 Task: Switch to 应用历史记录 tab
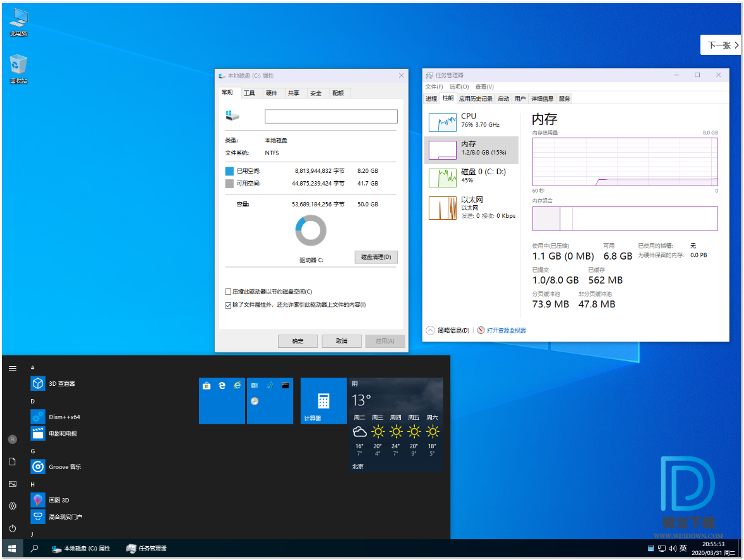(x=476, y=98)
